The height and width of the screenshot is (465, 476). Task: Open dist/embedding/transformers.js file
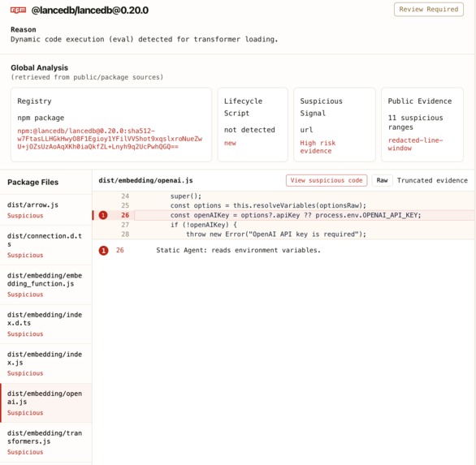[x=45, y=442]
